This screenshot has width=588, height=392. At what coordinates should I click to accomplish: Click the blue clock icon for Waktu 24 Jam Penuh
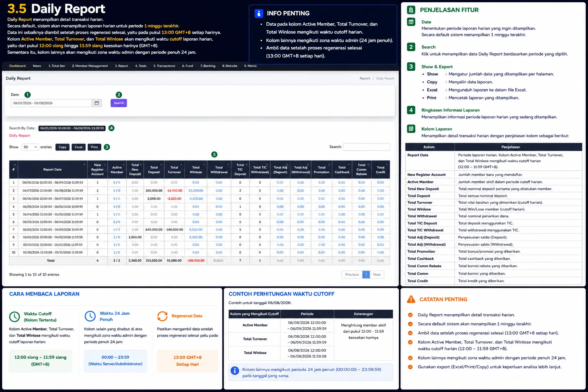[x=90, y=316]
